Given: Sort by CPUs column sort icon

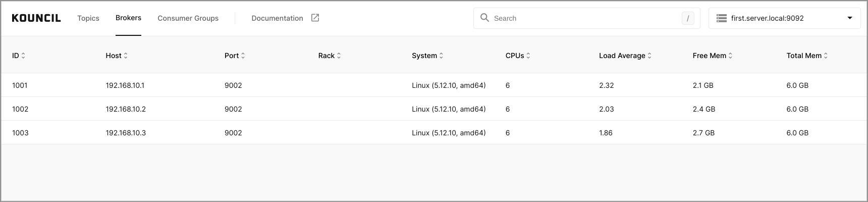Looking at the screenshot, I should click(528, 56).
